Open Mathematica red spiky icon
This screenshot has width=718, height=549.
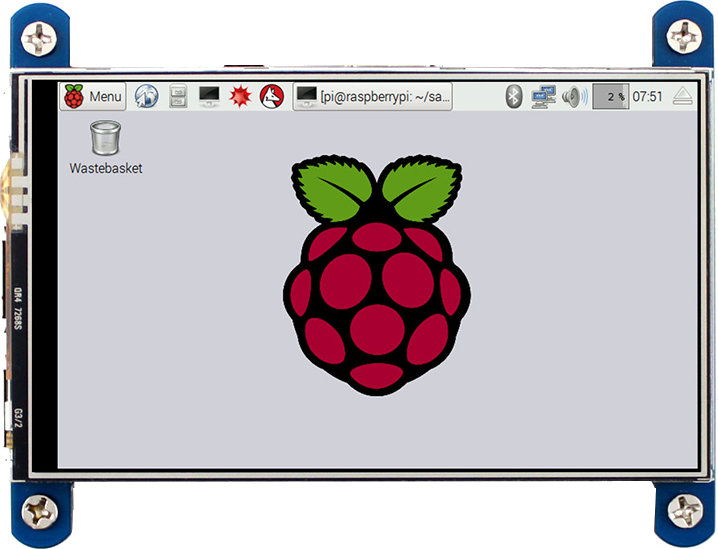(x=240, y=97)
